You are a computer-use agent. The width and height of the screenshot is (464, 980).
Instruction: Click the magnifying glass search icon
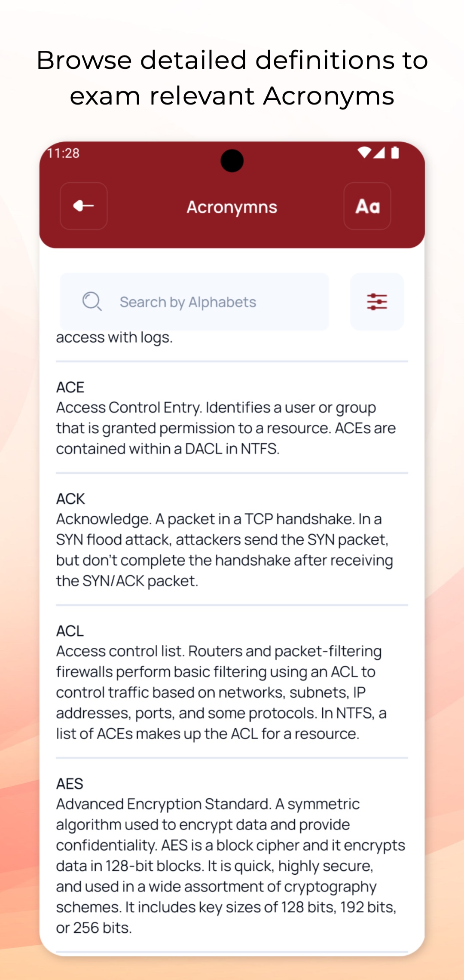coord(92,301)
